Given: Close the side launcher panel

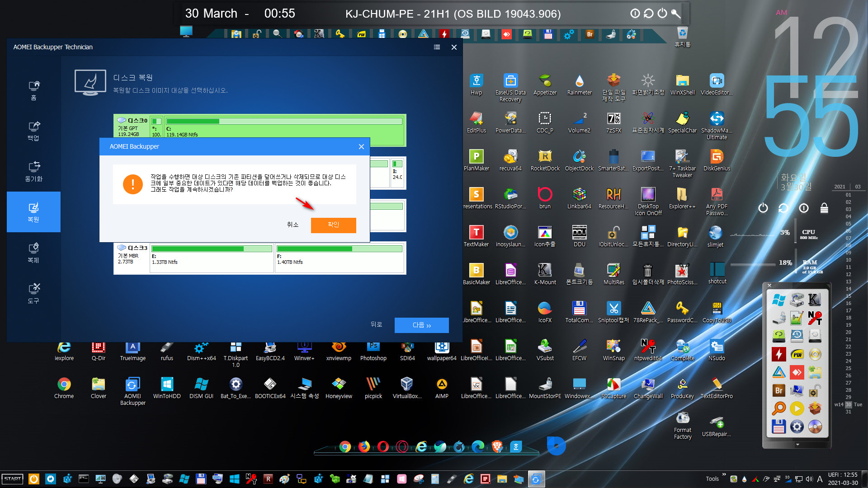Looking at the screenshot, I should (769, 286).
